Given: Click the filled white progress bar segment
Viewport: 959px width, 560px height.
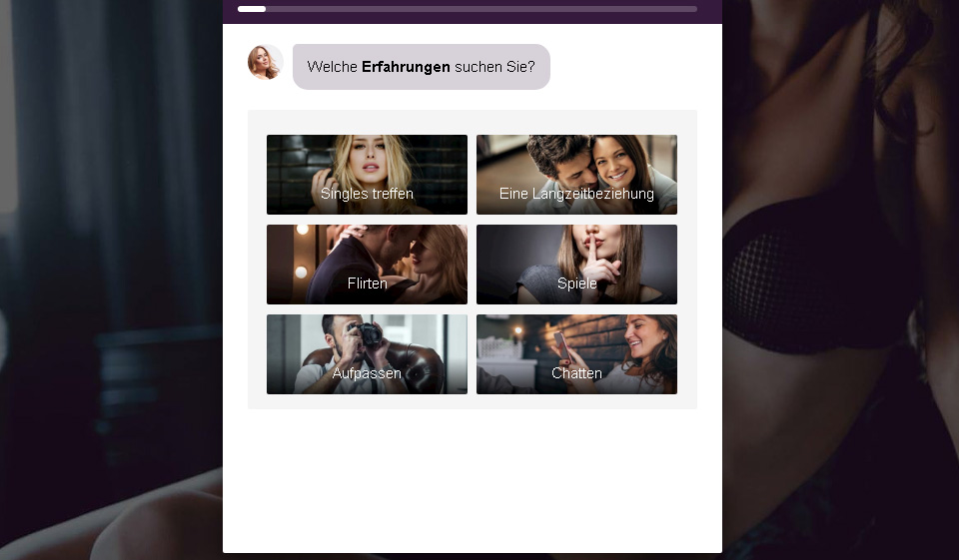Looking at the screenshot, I should [252, 9].
